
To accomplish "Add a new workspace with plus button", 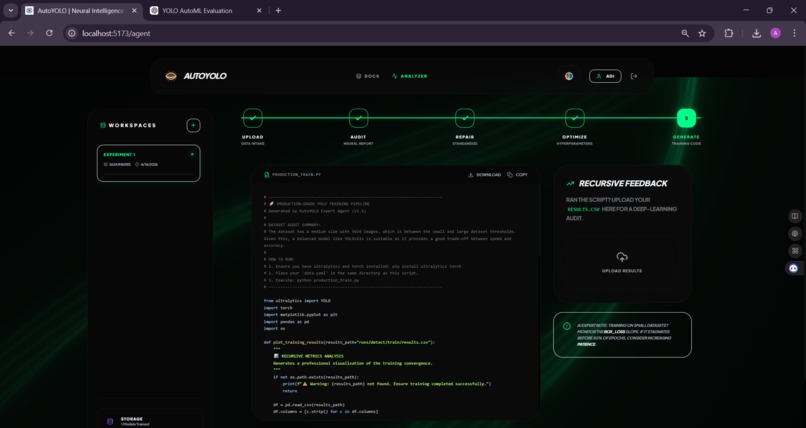I will [193, 125].
